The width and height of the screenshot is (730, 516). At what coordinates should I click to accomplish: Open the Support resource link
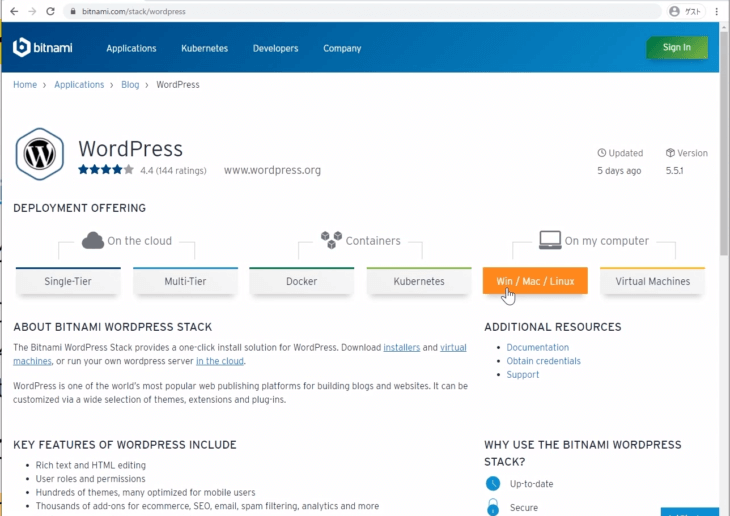[523, 374]
